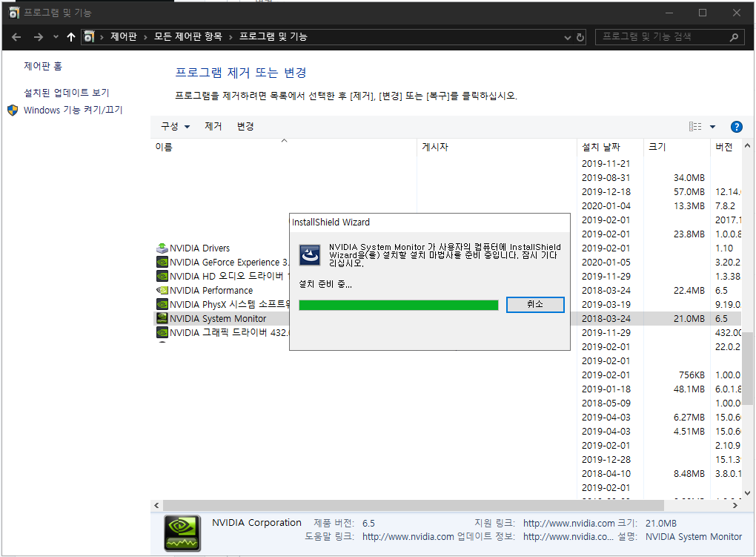Click the 취소 button in InstallShield Wizard
This screenshot has width=756, height=557.
click(535, 305)
